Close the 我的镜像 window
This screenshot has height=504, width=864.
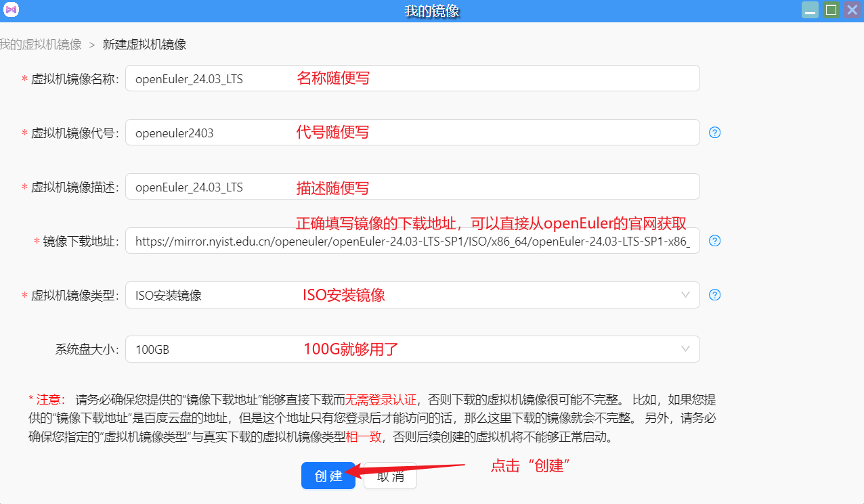click(x=852, y=10)
